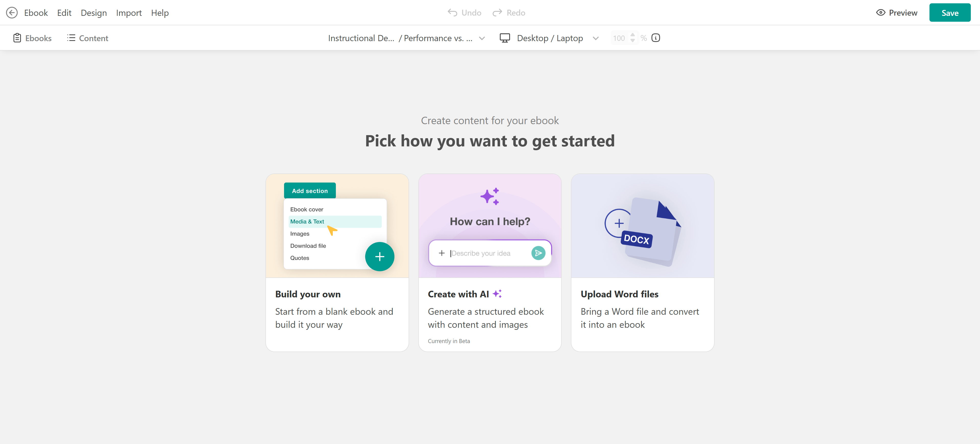
Task: Expand the Desktop / Laptop device dropdown
Action: click(x=596, y=38)
